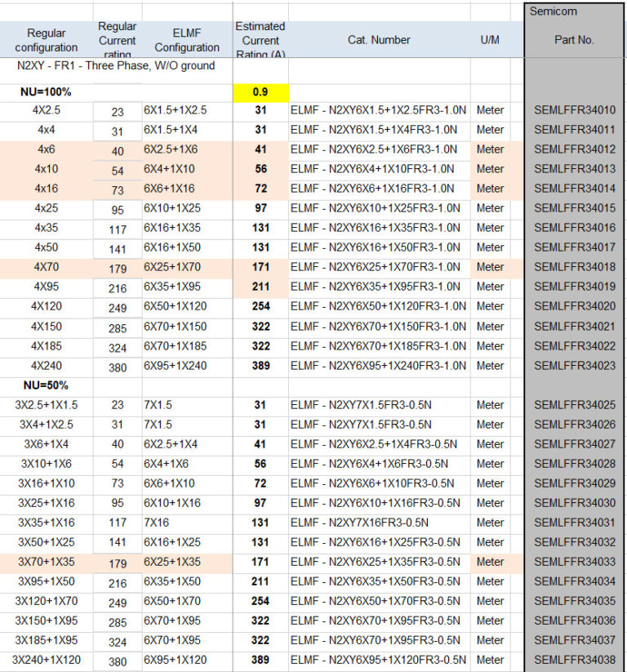Select part number SEMLFFR34038
Viewport: 627px width, 672px height.
[574, 660]
